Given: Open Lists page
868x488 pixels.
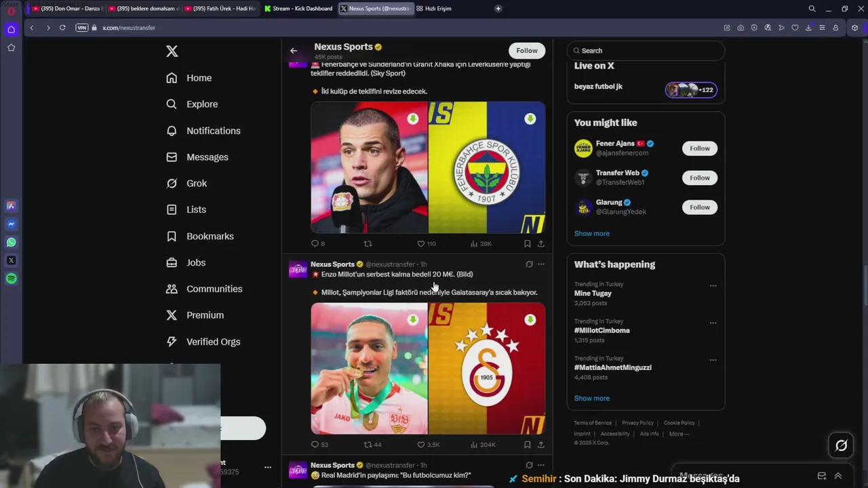Looking at the screenshot, I should click(x=186, y=210).
